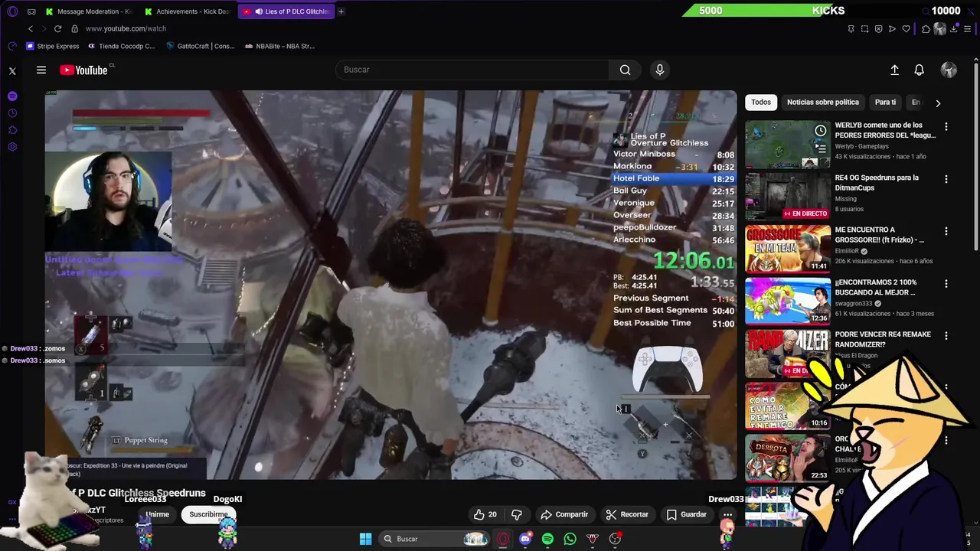
Task: Select the Noticias sobre política chip
Action: click(823, 102)
